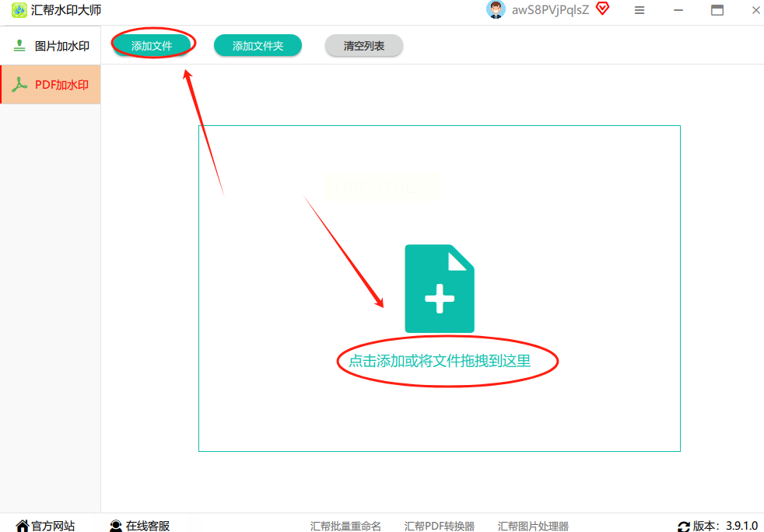Maximize the application window
Screen dimensions: 764x532
pos(717,10)
